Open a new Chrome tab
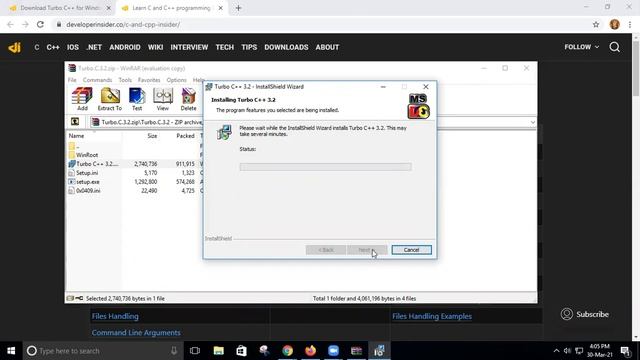Image resolution: width=640 pixels, height=360 pixels. pyautogui.click(x=238, y=8)
